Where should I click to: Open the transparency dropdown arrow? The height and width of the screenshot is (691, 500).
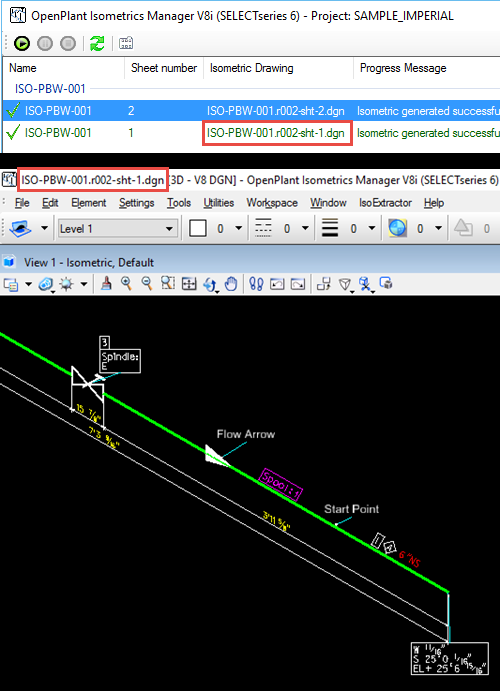tap(438, 228)
